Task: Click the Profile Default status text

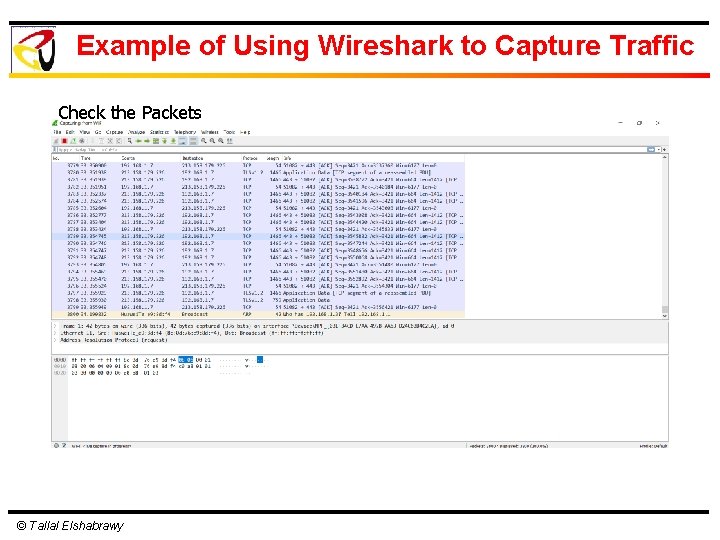Action: point(653,446)
